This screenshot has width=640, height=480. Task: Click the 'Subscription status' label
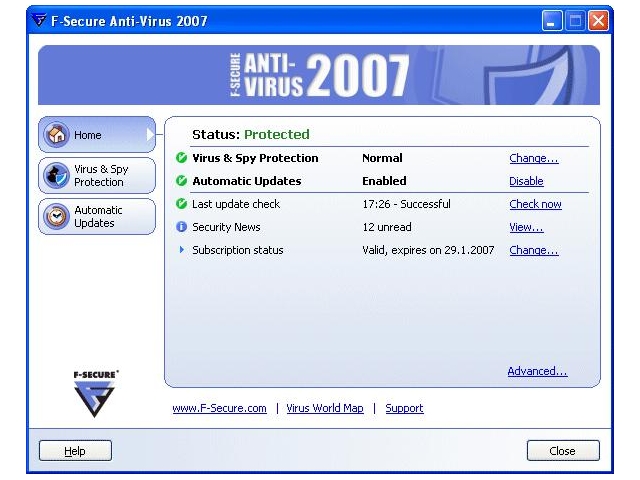(238, 250)
